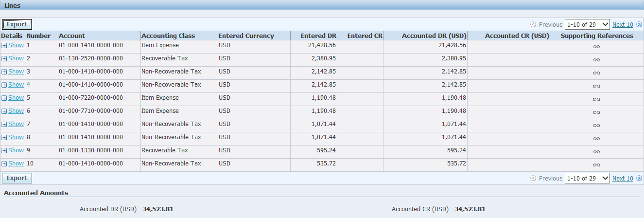644x218 pixels.
Task: Open the top 1-10 of 29 dropdown
Action: [587, 25]
